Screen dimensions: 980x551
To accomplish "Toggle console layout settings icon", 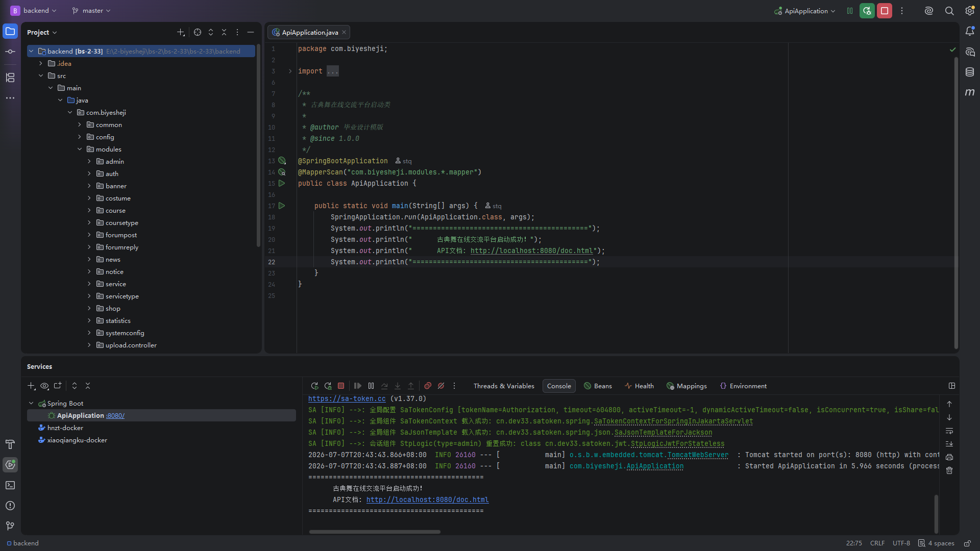I will point(952,386).
